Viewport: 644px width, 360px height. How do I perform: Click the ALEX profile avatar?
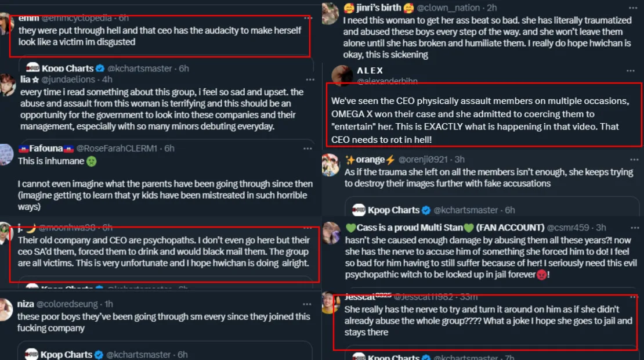pyautogui.click(x=341, y=75)
